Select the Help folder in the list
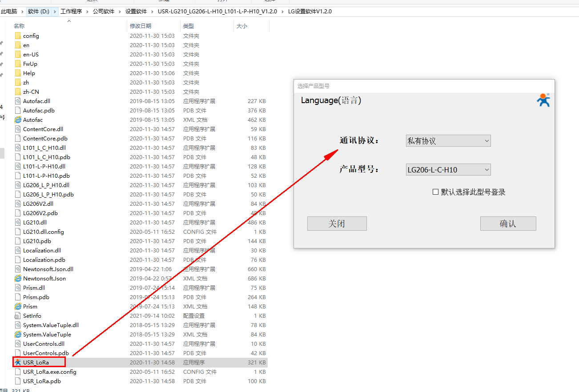The image size is (579, 392). point(29,73)
